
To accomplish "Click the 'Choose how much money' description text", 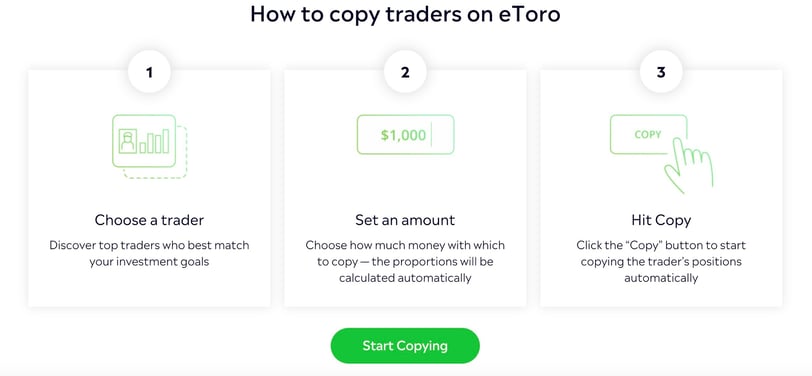I will click(405, 262).
